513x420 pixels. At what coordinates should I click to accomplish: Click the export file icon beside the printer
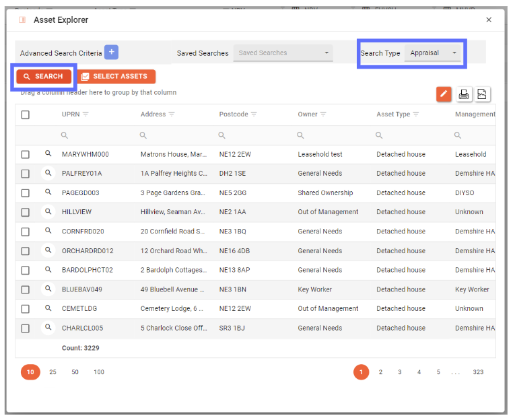point(482,94)
